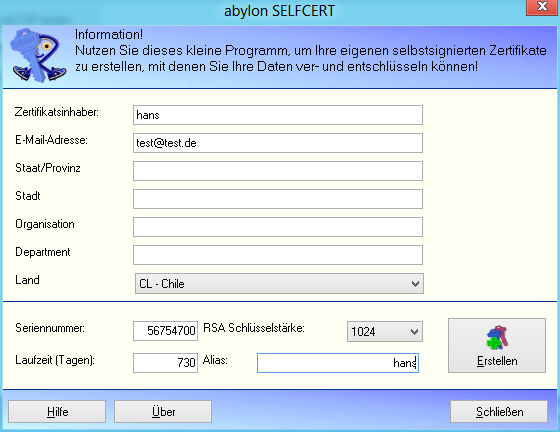Image resolution: width=560 pixels, height=432 pixels.
Task: Open the Land dropdown showing CL - Chile
Action: [279, 284]
